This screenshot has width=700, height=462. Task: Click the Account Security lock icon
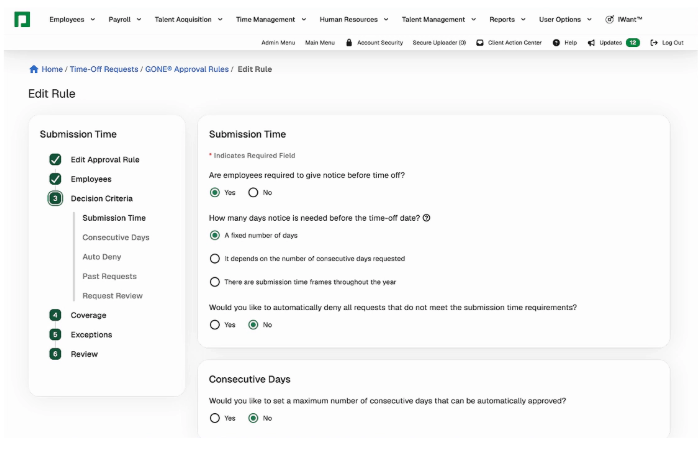click(x=349, y=42)
